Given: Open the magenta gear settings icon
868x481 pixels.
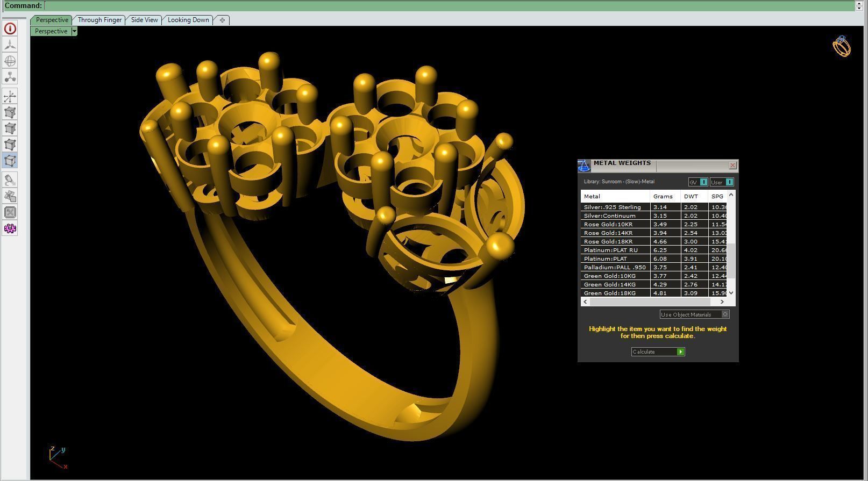Looking at the screenshot, I should 10,228.
